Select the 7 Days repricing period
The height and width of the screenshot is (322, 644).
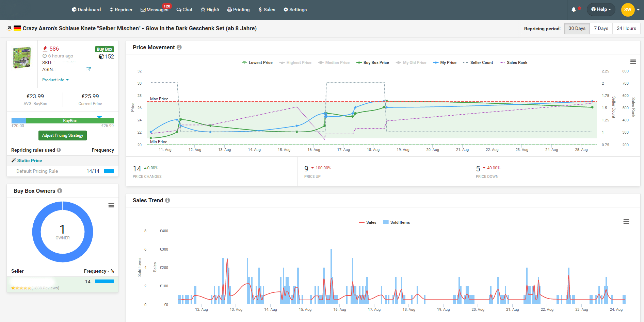pyautogui.click(x=601, y=29)
